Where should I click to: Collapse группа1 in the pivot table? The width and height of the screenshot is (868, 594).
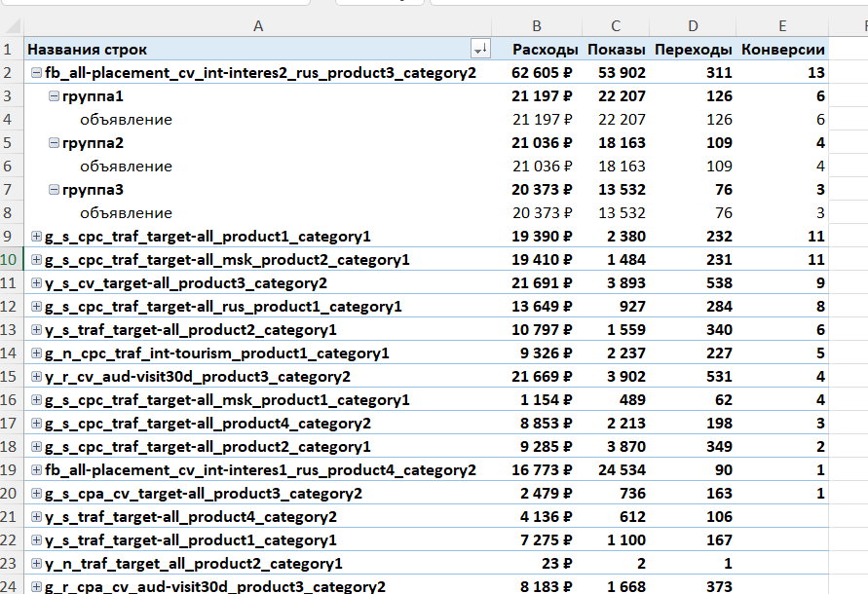(x=54, y=96)
